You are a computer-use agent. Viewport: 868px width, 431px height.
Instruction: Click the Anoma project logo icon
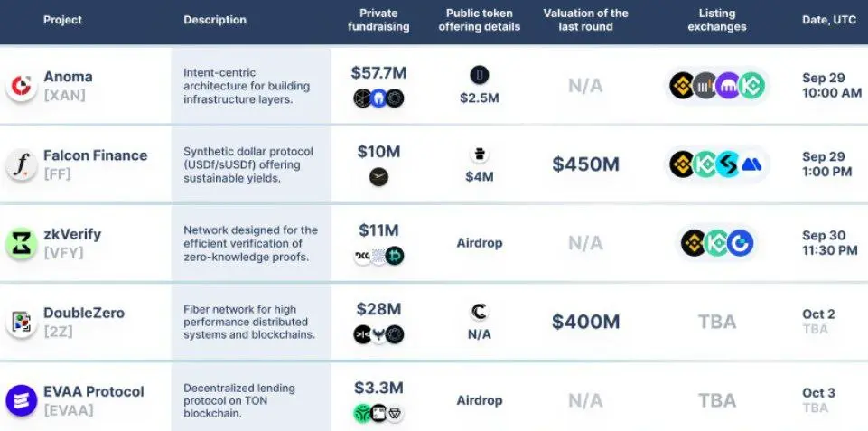[21, 86]
